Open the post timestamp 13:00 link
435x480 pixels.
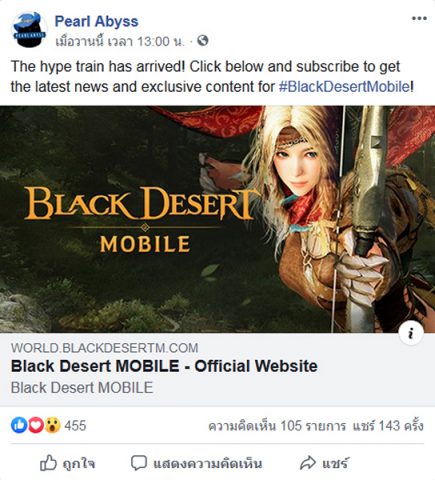[120, 41]
